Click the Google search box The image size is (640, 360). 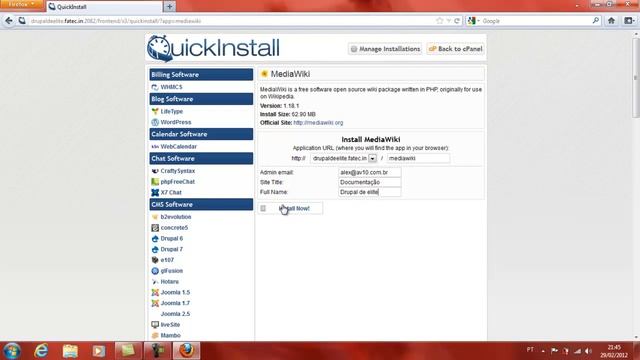tap(535, 21)
